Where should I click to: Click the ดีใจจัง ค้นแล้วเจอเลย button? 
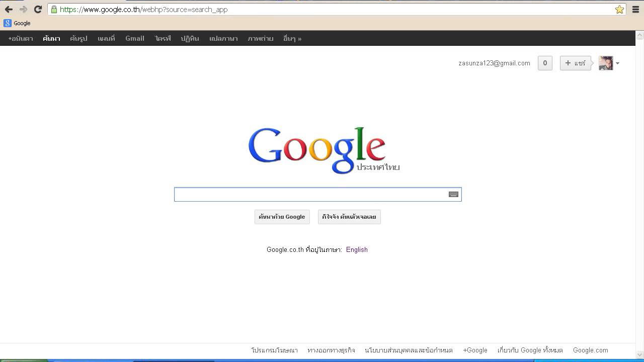[349, 217]
